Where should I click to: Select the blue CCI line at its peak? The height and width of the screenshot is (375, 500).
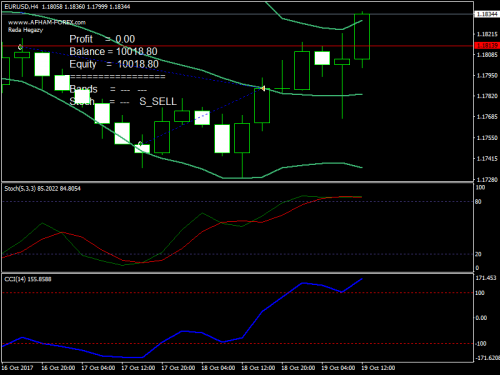[x=362, y=279]
